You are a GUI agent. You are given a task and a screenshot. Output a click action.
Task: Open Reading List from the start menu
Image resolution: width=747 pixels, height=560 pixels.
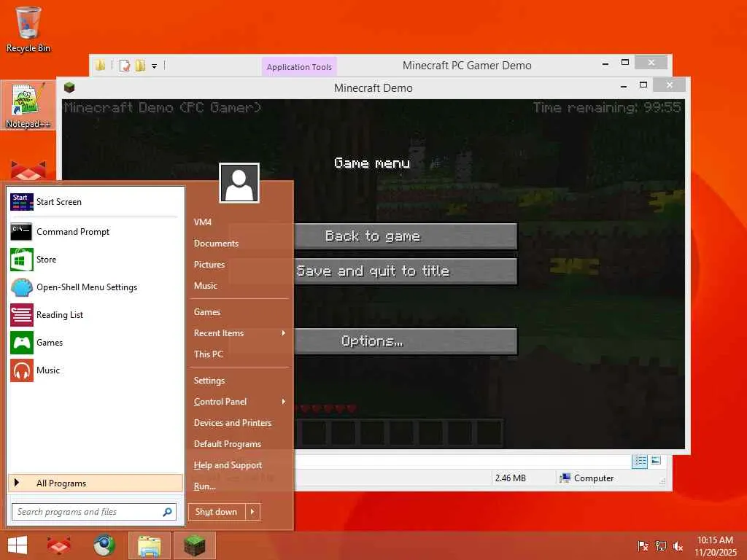click(x=96, y=315)
